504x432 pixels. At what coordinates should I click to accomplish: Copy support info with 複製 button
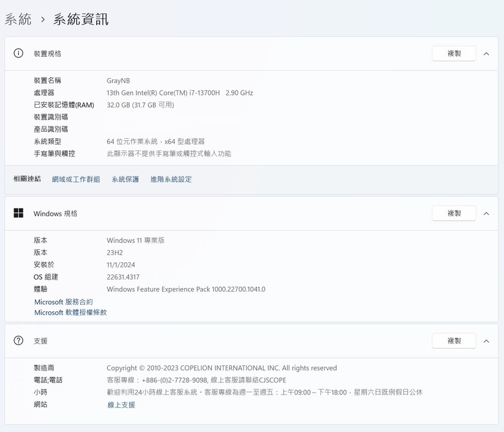pyautogui.click(x=454, y=341)
